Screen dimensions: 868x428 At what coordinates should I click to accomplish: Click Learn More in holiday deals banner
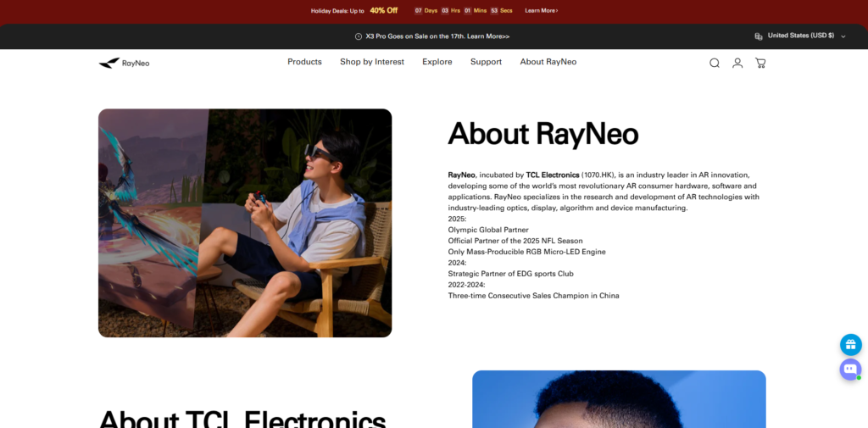(x=542, y=10)
